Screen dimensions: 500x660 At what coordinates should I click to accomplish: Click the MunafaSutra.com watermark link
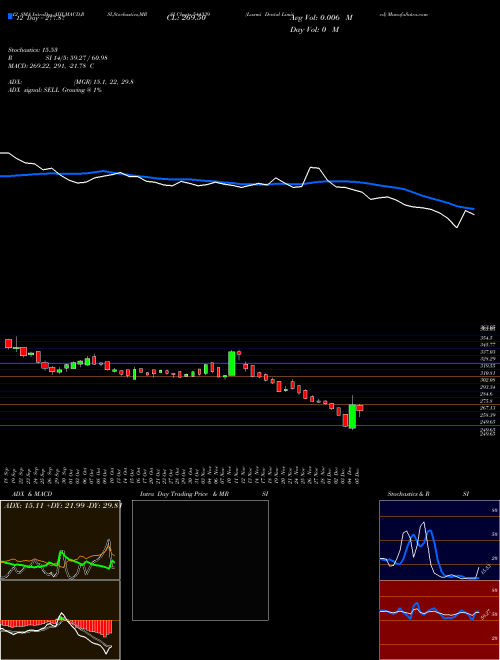(x=408, y=14)
